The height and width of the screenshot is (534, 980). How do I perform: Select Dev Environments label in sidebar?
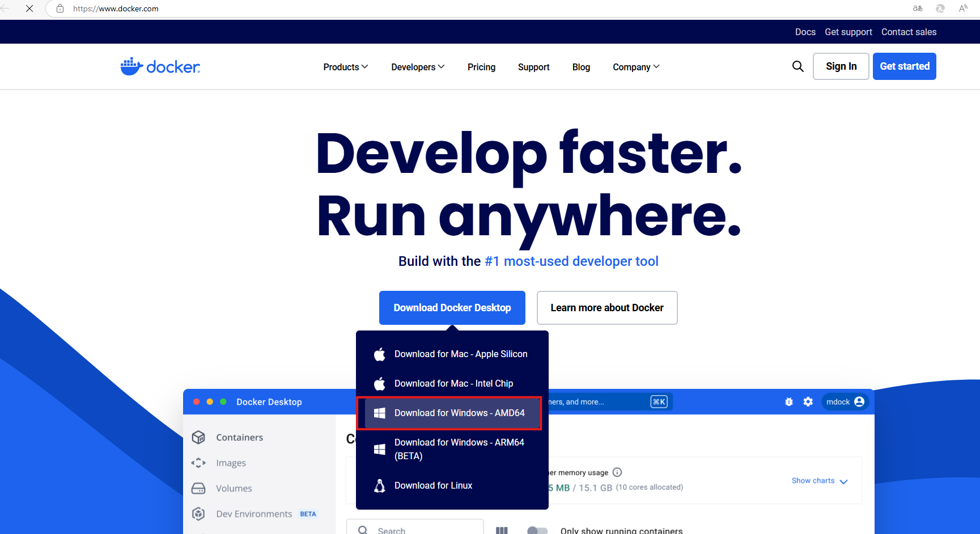(254, 514)
